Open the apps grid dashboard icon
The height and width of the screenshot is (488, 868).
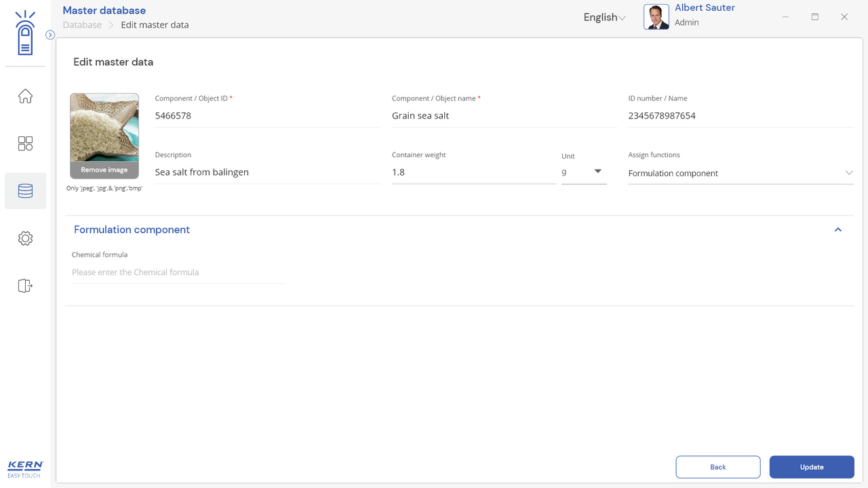tap(25, 144)
